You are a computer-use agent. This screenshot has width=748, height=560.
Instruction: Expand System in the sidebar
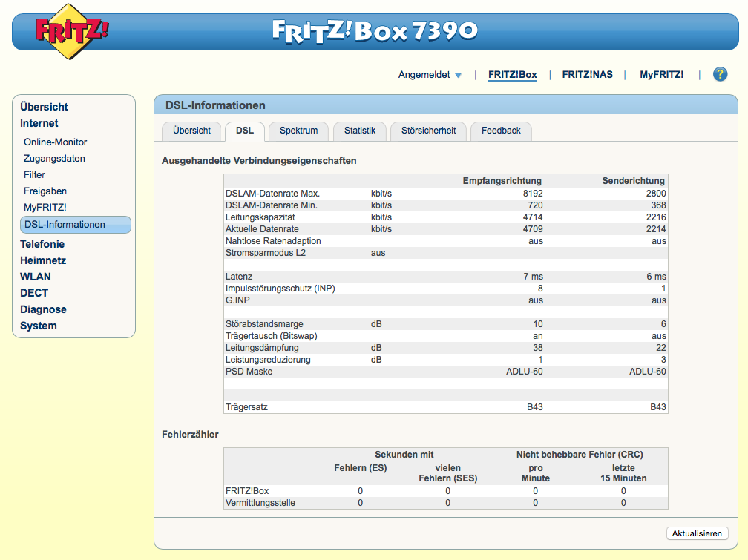(x=38, y=326)
